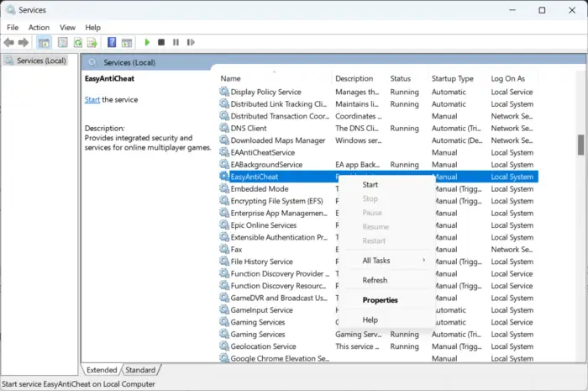The width and height of the screenshot is (588, 391).
Task: Click gear icon beside File History Service
Action: click(224, 262)
